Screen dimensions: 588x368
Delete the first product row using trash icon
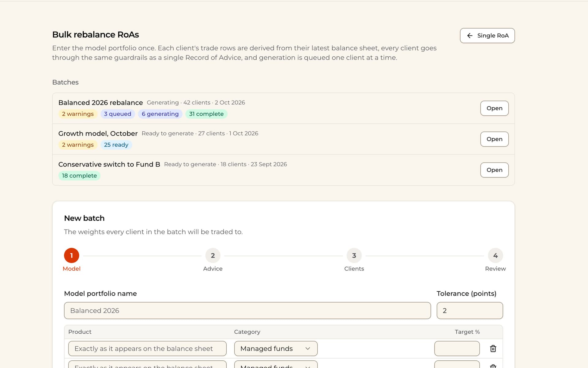coord(493,348)
